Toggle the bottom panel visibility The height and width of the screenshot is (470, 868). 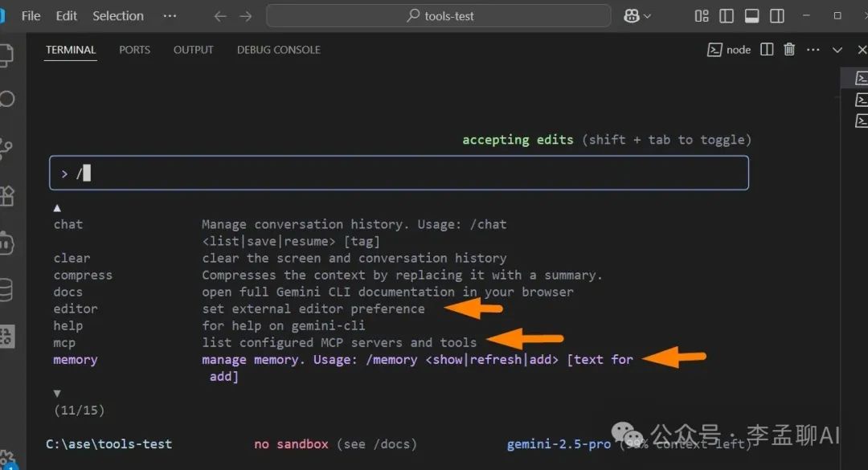(751, 16)
